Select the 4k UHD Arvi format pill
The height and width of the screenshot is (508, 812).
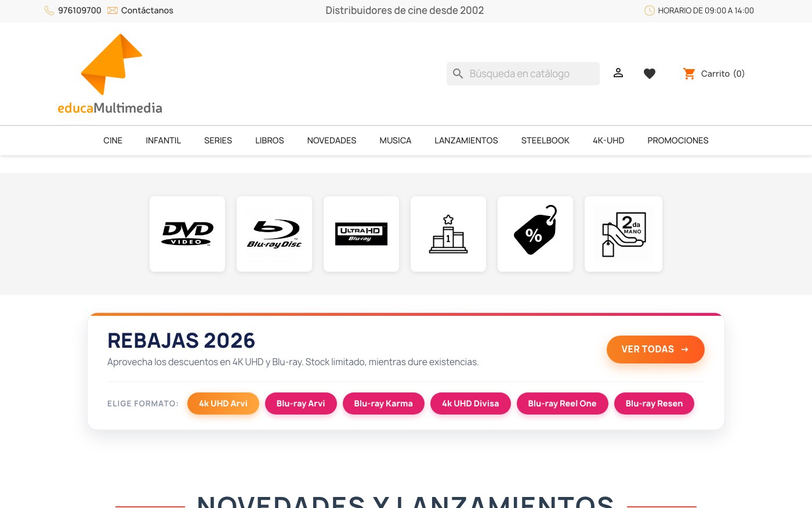(223, 403)
